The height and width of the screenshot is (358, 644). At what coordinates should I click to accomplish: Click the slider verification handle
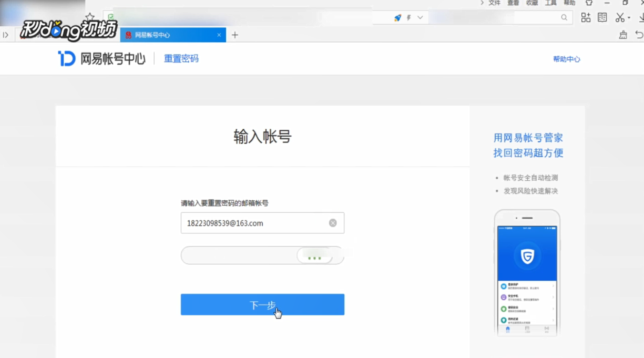(x=315, y=256)
